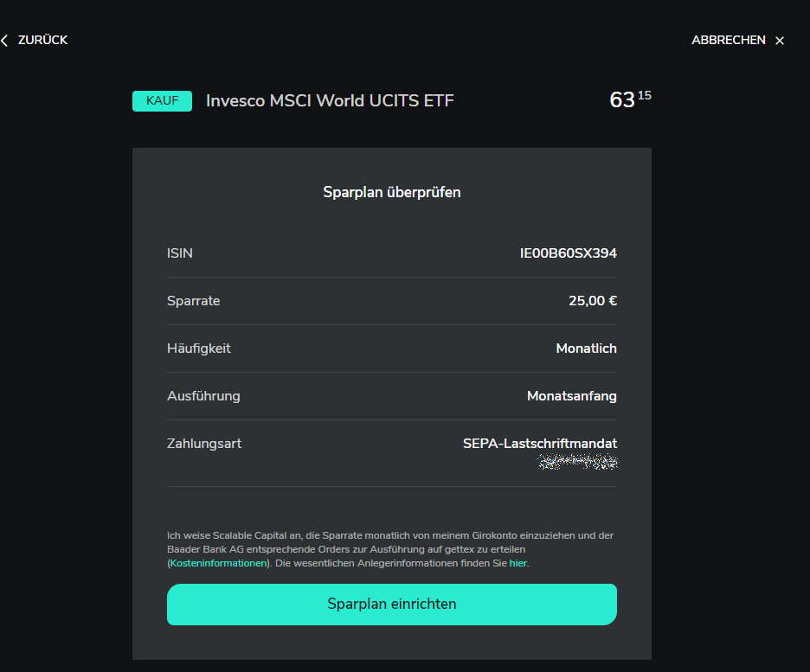
Task: Click the KAUF badge
Action: [162, 100]
